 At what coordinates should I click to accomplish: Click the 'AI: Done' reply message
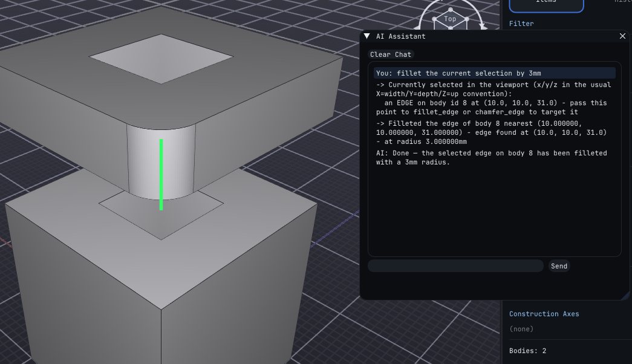[492, 158]
